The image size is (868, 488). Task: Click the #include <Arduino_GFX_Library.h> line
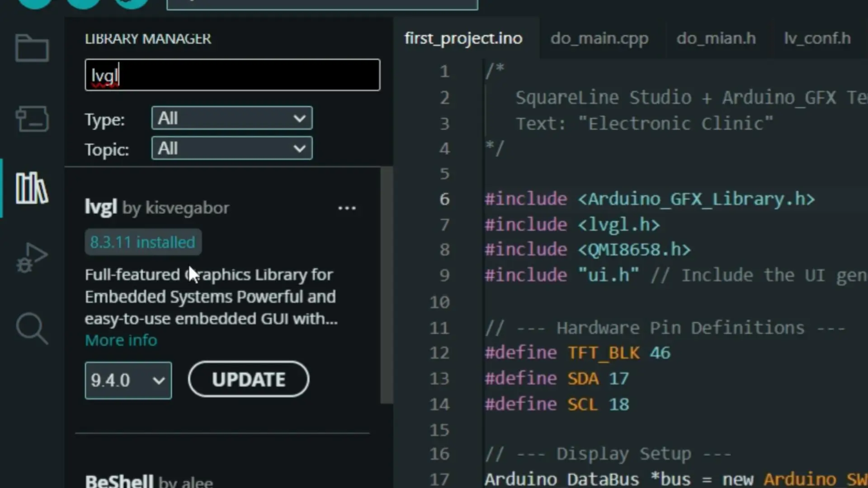coord(650,199)
